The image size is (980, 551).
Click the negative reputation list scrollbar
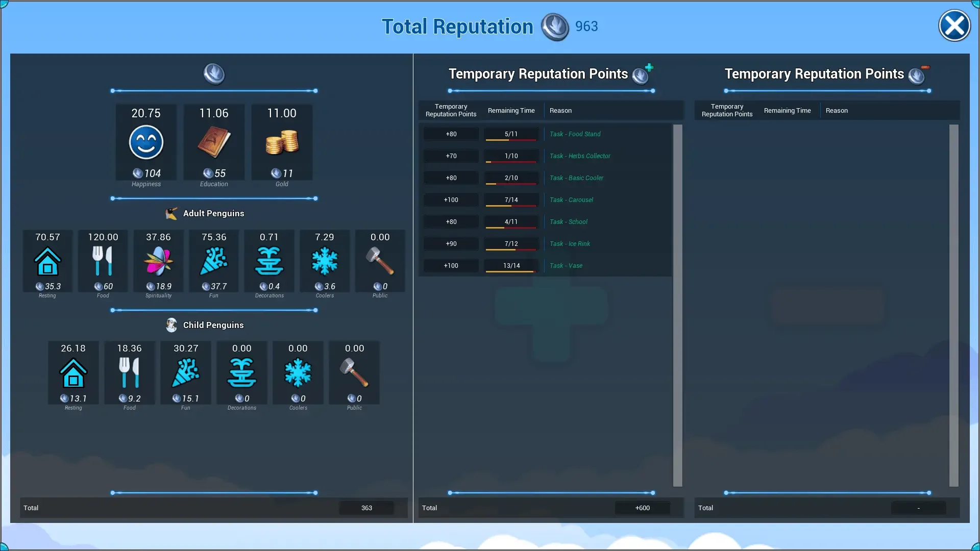[x=953, y=305]
